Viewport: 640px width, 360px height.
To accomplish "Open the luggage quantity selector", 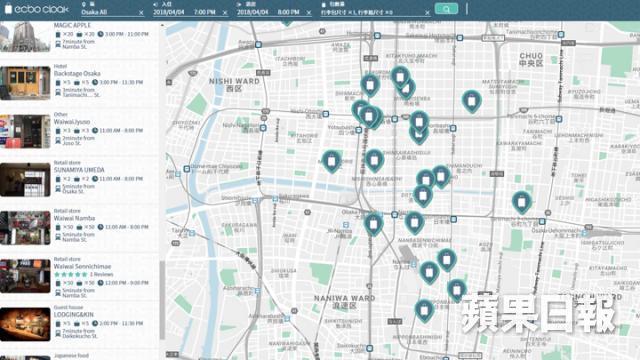I will 371,13.
